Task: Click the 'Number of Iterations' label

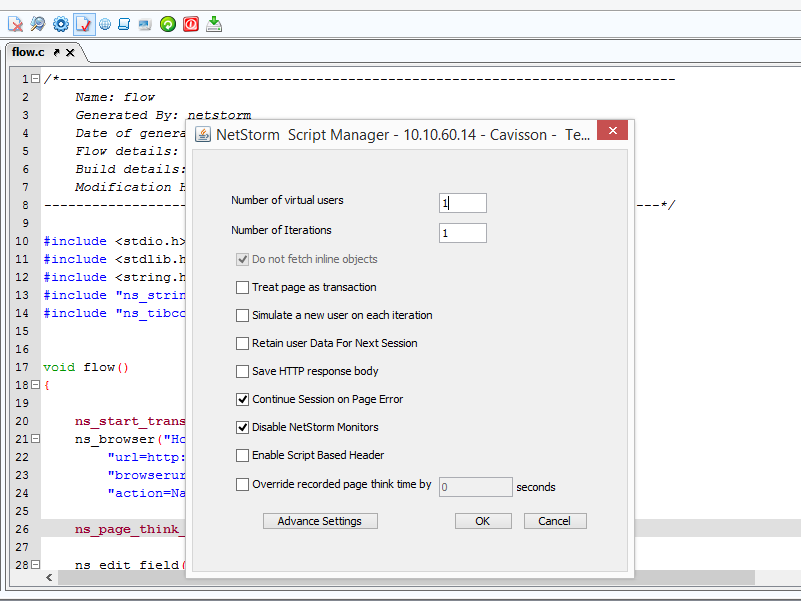Action: pos(281,230)
